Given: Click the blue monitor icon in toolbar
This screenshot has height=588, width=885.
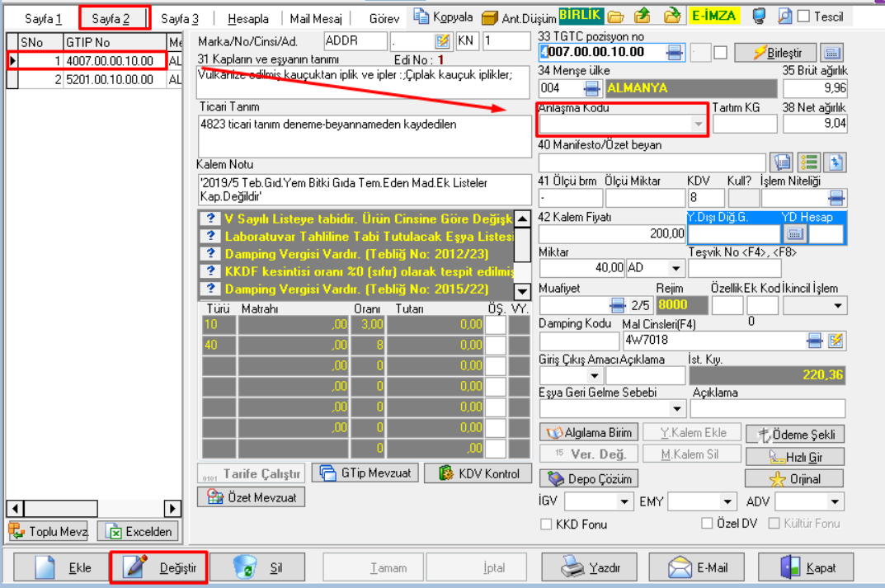Looking at the screenshot, I should [759, 16].
